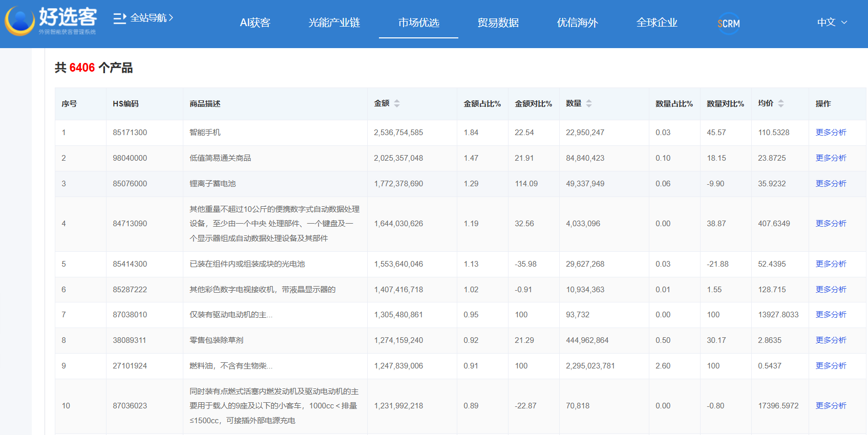Click the 好选客 logo icon
Image resolution: width=868 pixels, height=435 pixels.
pyautogui.click(x=19, y=21)
